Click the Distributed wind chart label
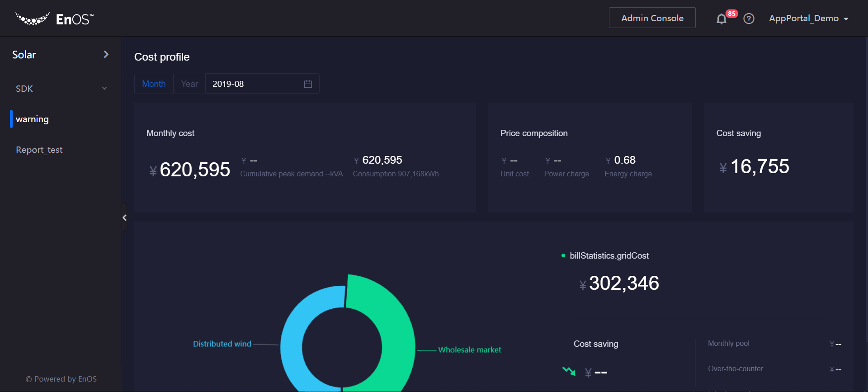 point(222,344)
